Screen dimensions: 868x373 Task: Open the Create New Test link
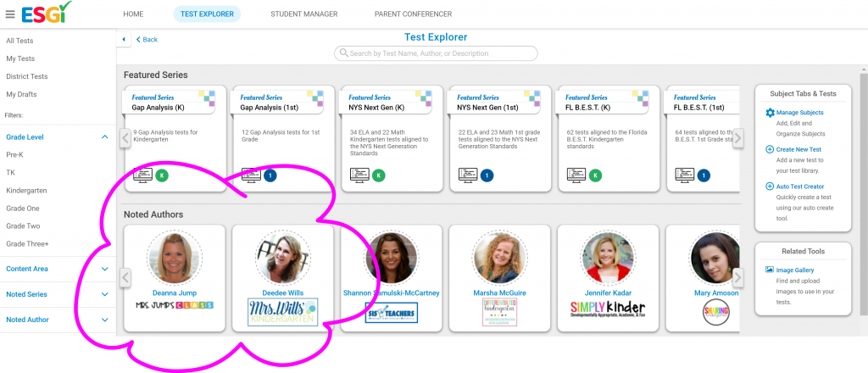coord(798,149)
